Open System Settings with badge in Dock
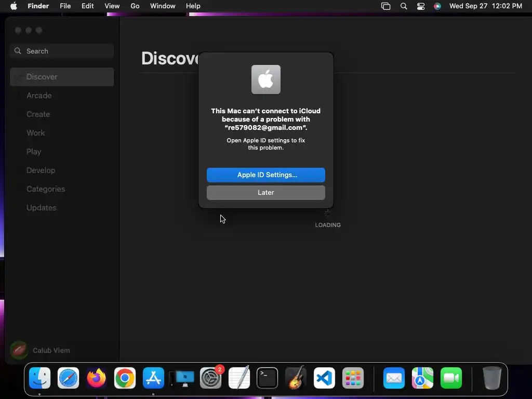The height and width of the screenshot is (399, 532). 211,378
